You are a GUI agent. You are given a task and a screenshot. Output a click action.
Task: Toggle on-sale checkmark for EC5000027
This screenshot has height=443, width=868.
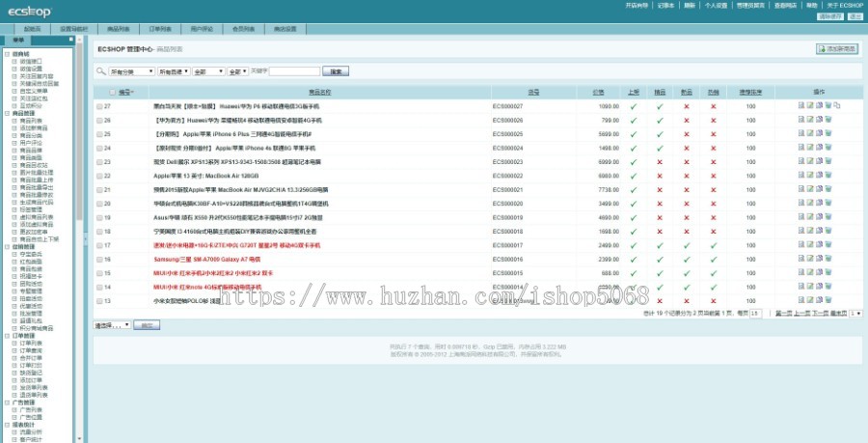(634, 106)
